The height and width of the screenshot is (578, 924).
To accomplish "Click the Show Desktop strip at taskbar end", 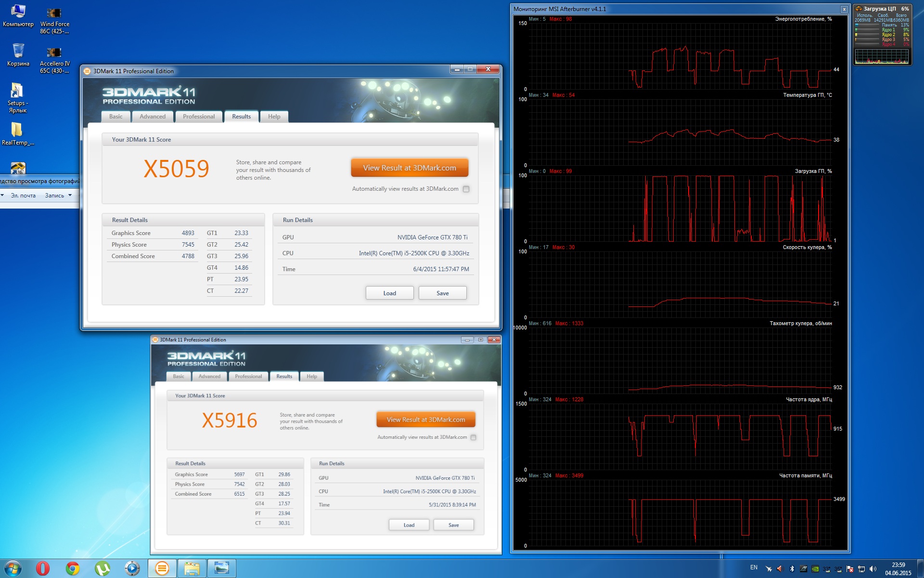I will [921, 568].
